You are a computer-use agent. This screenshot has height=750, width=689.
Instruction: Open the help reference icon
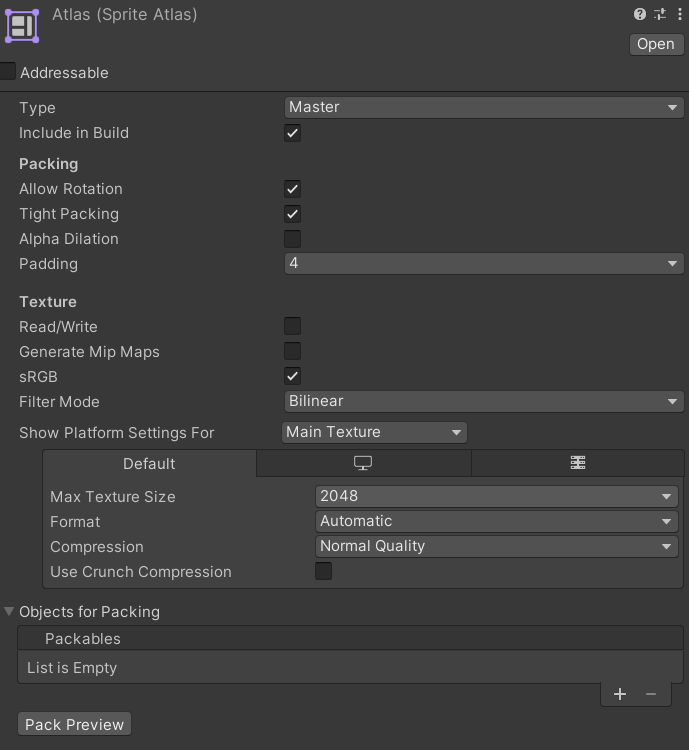click(639, 14)
